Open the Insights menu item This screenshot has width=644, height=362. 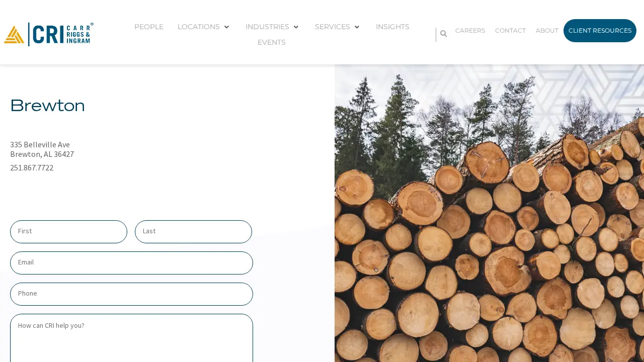point(392,27)
